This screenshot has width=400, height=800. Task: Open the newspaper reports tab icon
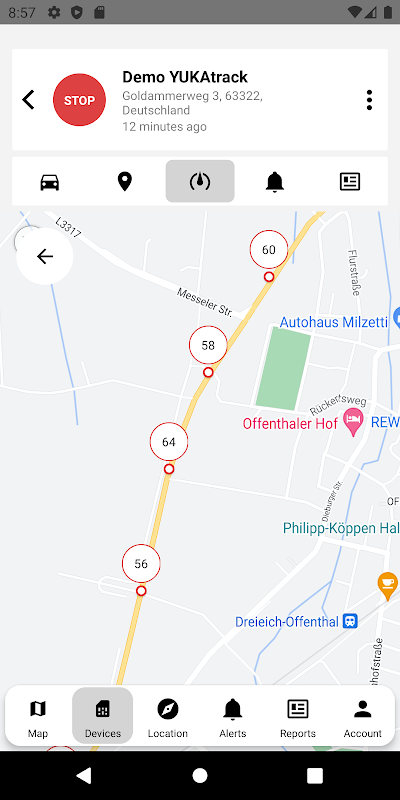click(350, 182)
